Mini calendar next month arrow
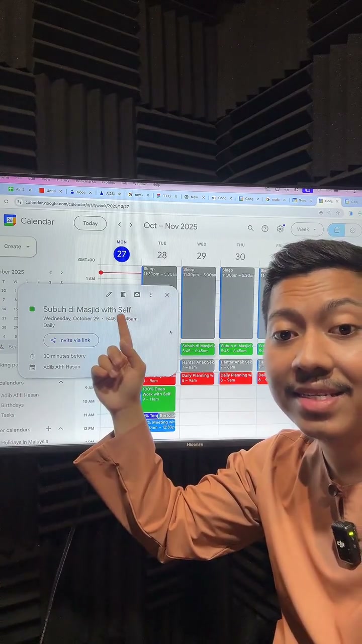The width and height of the screenshot is (362, 644). [61, 272]
